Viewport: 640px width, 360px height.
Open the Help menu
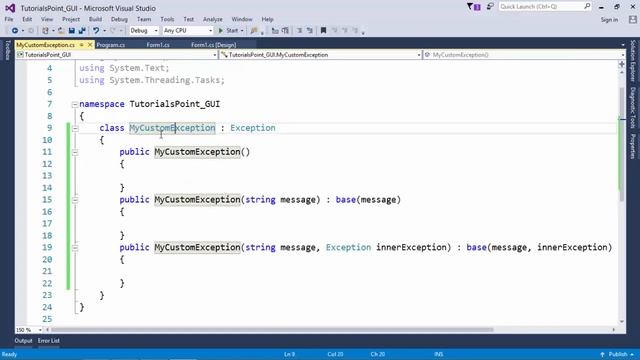pos(267,19)
